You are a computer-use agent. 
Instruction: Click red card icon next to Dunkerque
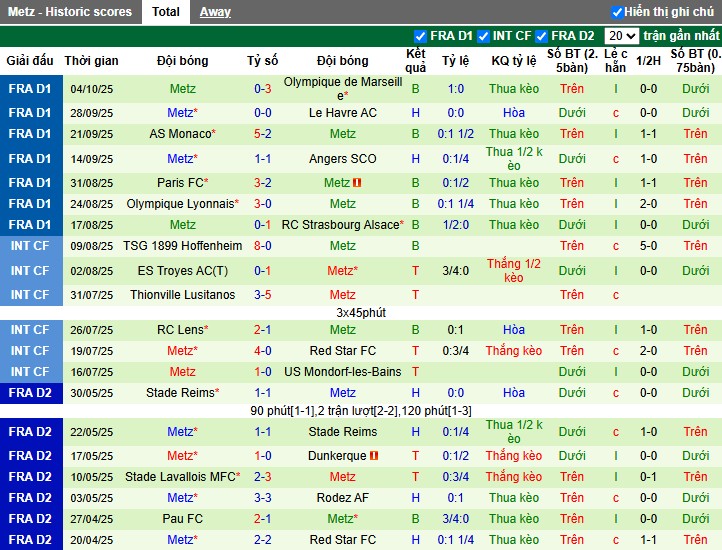pyautogui.click(x=374, y=456)
